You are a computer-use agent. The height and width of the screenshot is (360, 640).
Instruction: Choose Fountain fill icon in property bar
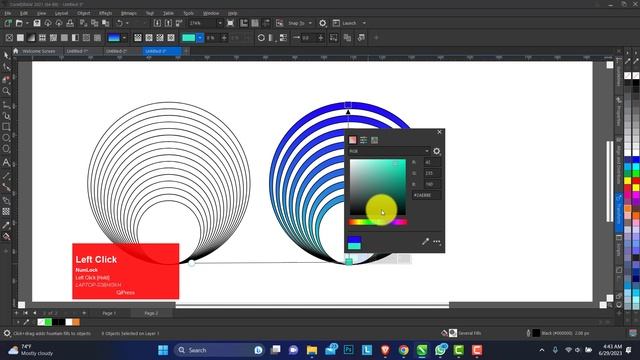point(31,38)
